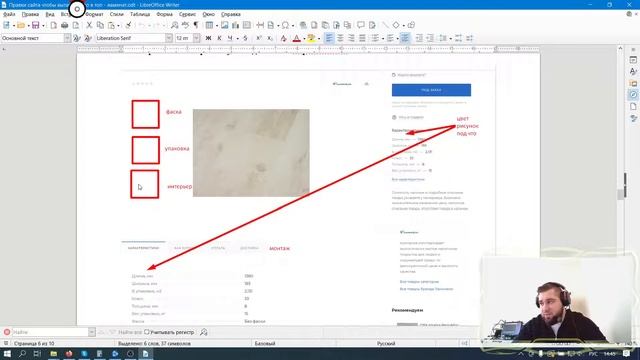This screenshot has width=640, height=360.
Task: Toggle italic К button
Action: [x=219, y=38]
